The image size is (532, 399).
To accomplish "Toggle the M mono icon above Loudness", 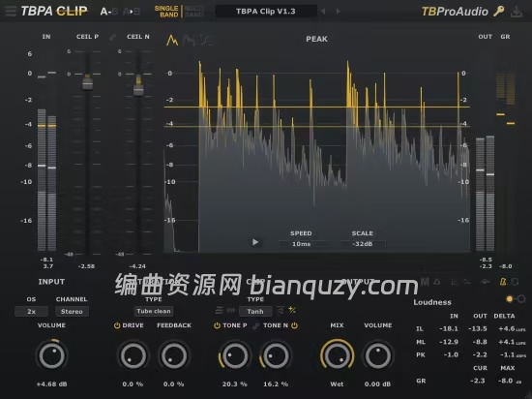I will [x=425, y=282].
